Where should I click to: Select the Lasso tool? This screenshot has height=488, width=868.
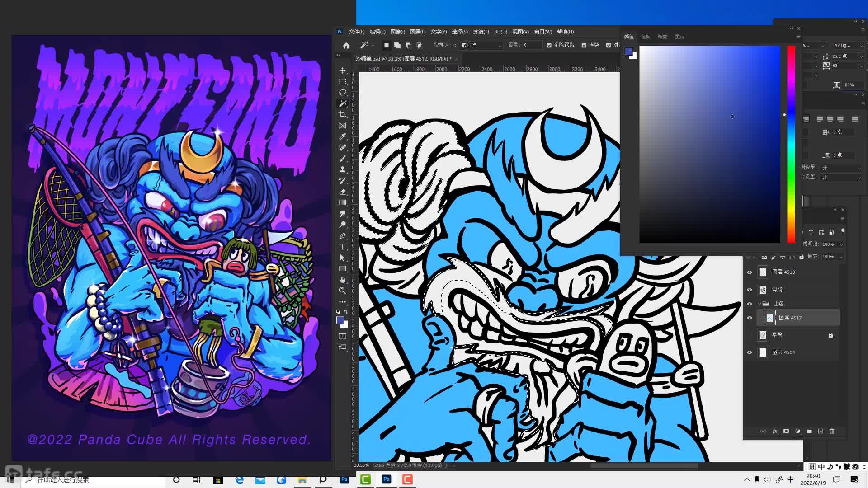coord(343,92)
